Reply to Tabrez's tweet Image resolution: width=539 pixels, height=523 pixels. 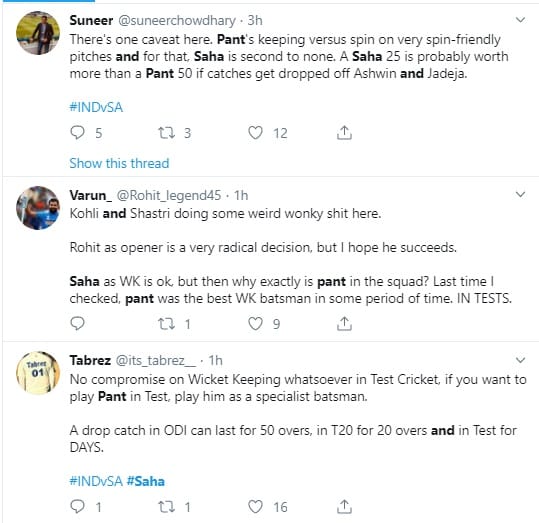tap(77, 506)
